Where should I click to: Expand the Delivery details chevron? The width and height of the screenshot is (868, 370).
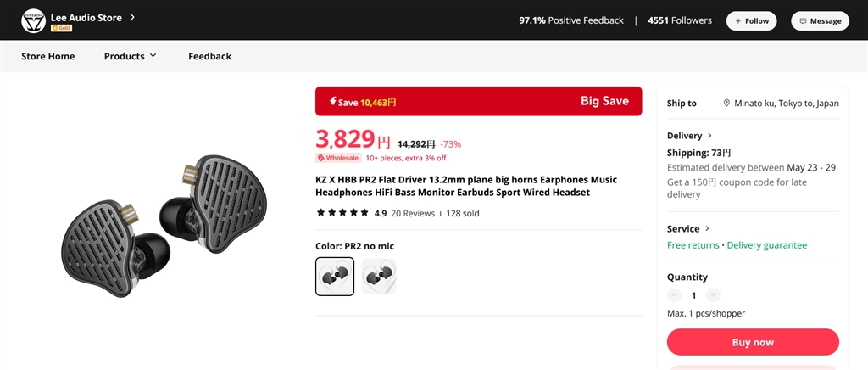click(709, 136)
